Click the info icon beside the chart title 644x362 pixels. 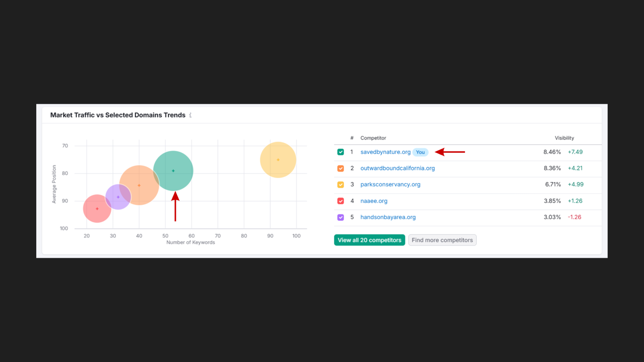(x=190, y=115)
